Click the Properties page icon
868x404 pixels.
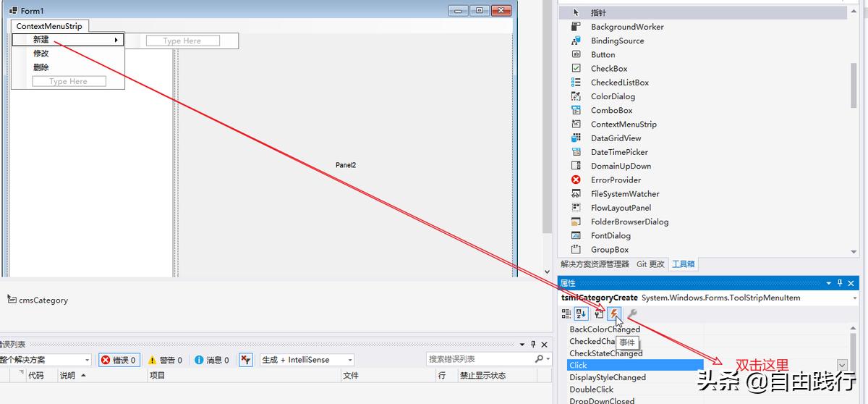599,313
